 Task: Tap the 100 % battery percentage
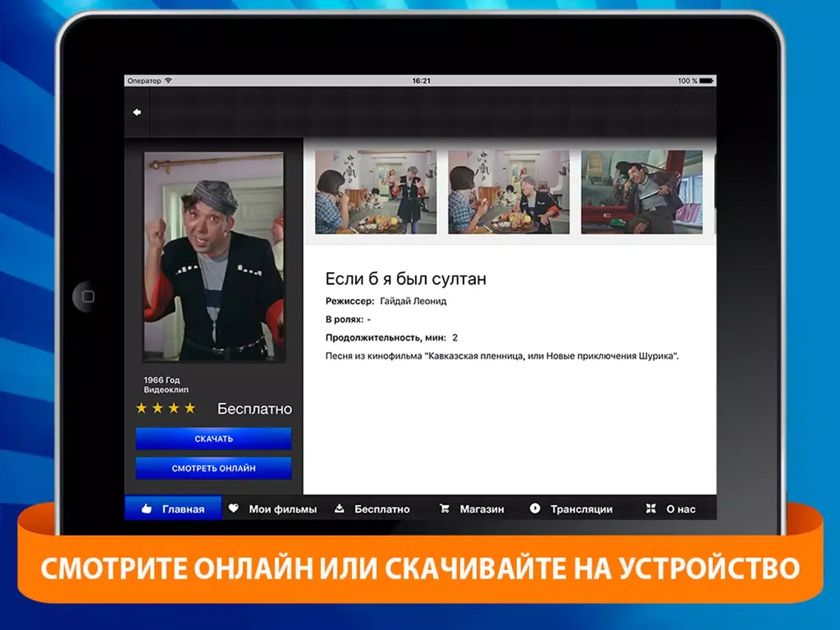click(x=688, y=81)
